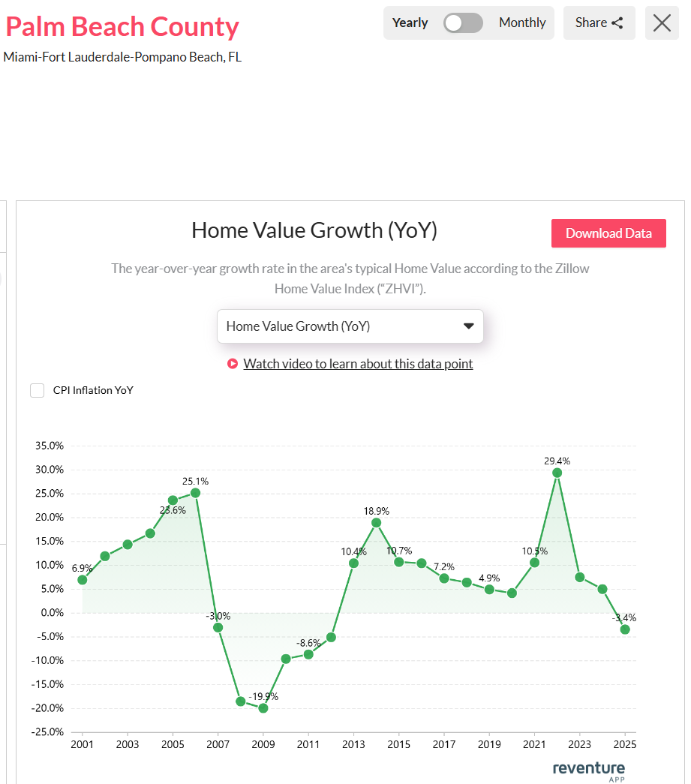Click the dropdown chevron on the metric selector
The width and height of the screenshot is (691, 784).
coord(468,326)
